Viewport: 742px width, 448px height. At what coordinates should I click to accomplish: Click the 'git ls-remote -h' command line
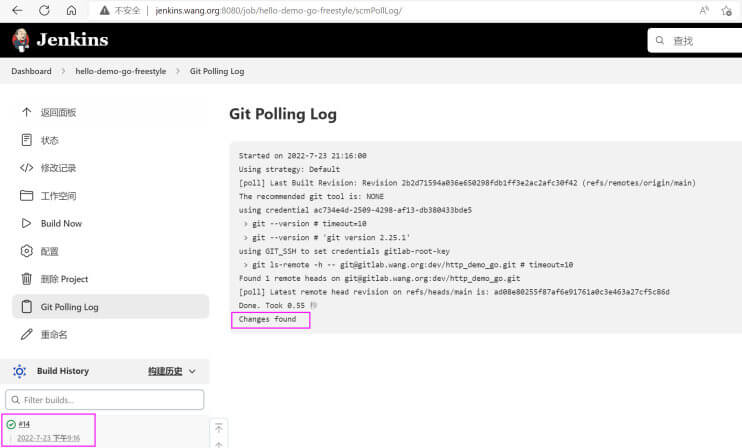(408, 264)
